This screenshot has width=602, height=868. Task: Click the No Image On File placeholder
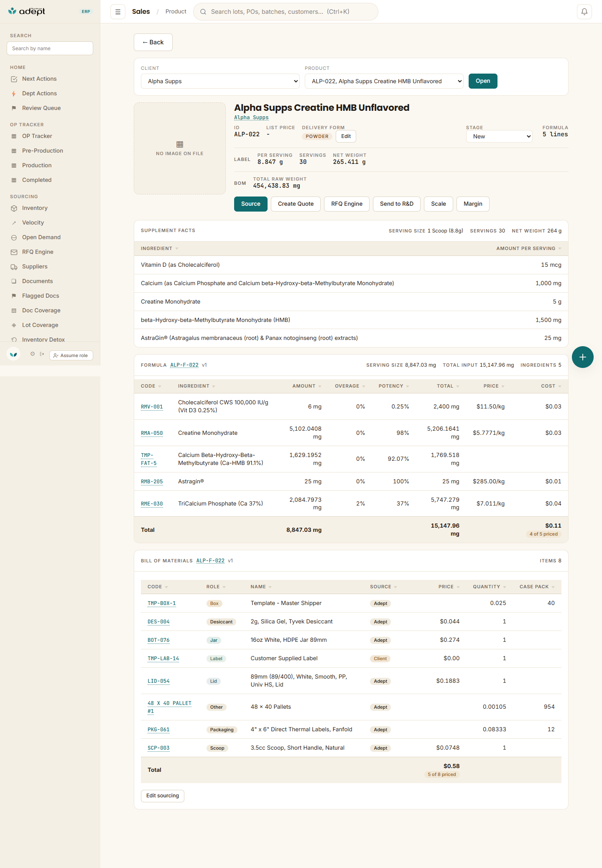180,148
